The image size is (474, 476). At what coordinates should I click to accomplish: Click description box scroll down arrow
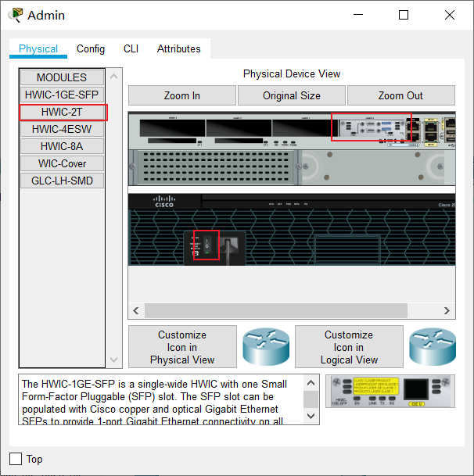tap(311, 416)
